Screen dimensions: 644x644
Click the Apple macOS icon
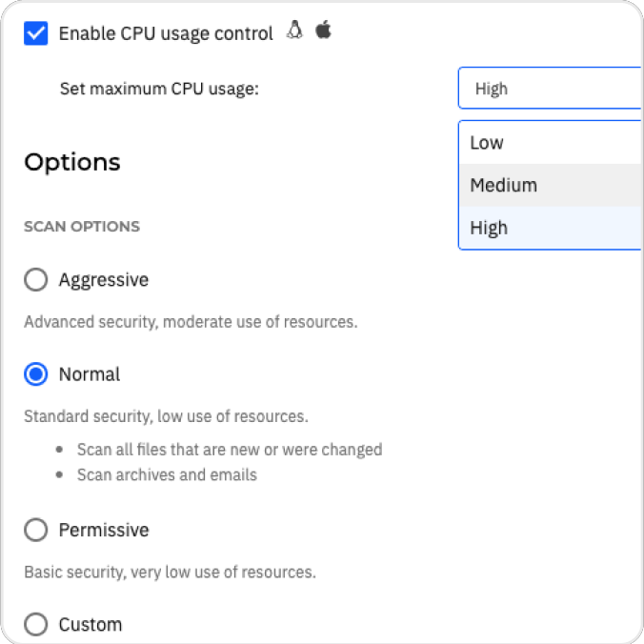pos(323,30)
